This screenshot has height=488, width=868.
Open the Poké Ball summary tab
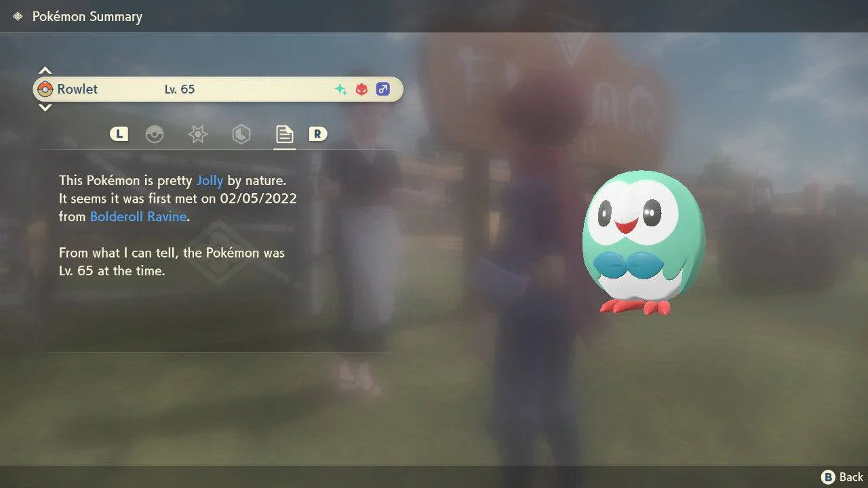[x=155, y=134]
